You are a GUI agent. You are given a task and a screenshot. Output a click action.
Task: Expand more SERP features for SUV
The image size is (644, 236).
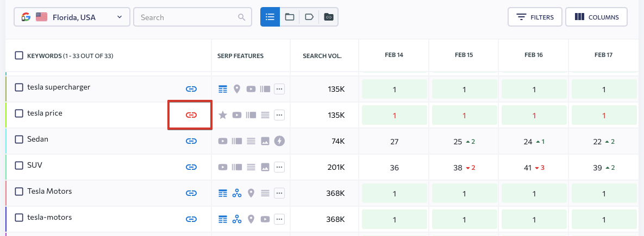point(279,167)
